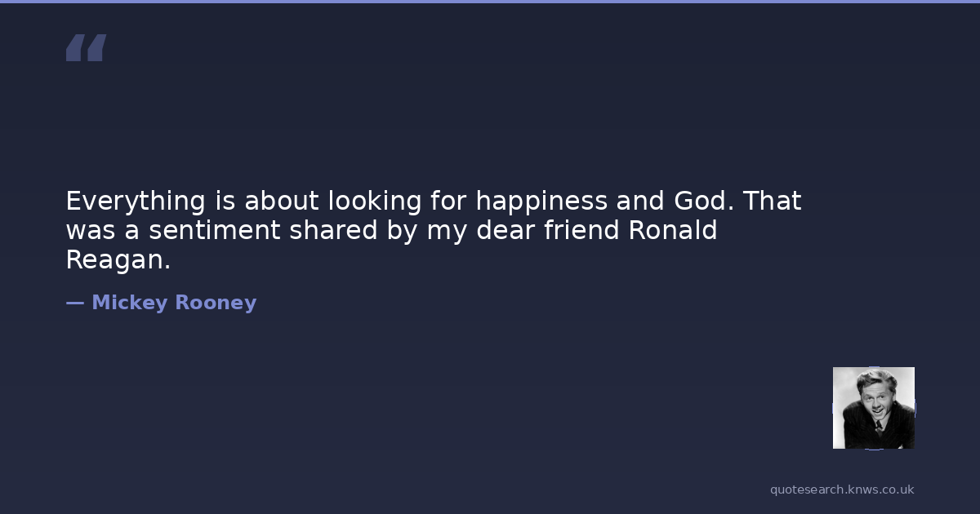Click the quotesearch.knws.co.uk watermark link
The width and height of the screenshot is (980, 514).
(842, 490)
